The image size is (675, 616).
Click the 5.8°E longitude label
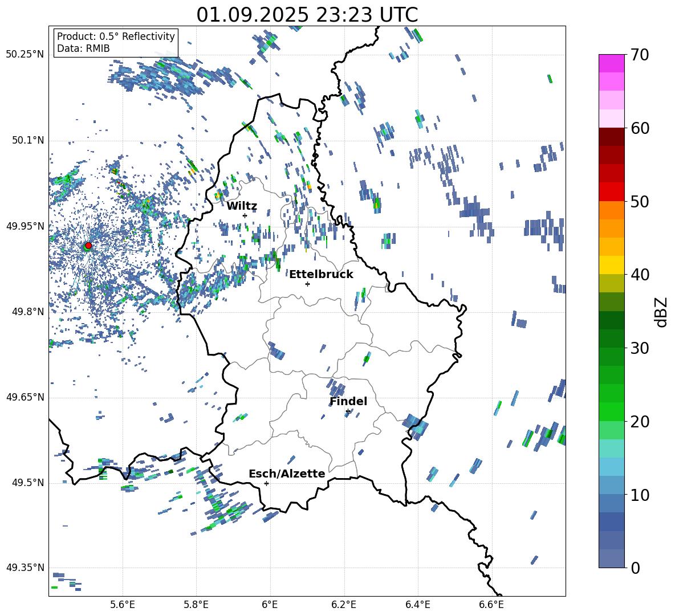[x=196, y=605]
